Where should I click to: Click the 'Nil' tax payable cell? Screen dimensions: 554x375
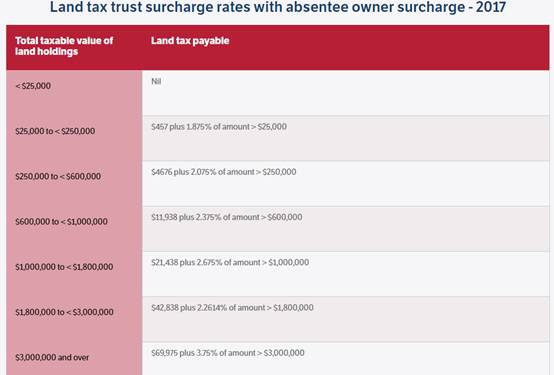(156, 81)
